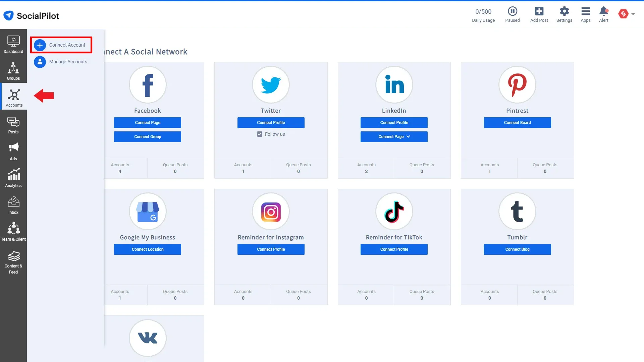Image resolution: width=644 pixels, height=362 pixels.
Task: Navigate to Accounts section
Action: click(x=13, y=98)
